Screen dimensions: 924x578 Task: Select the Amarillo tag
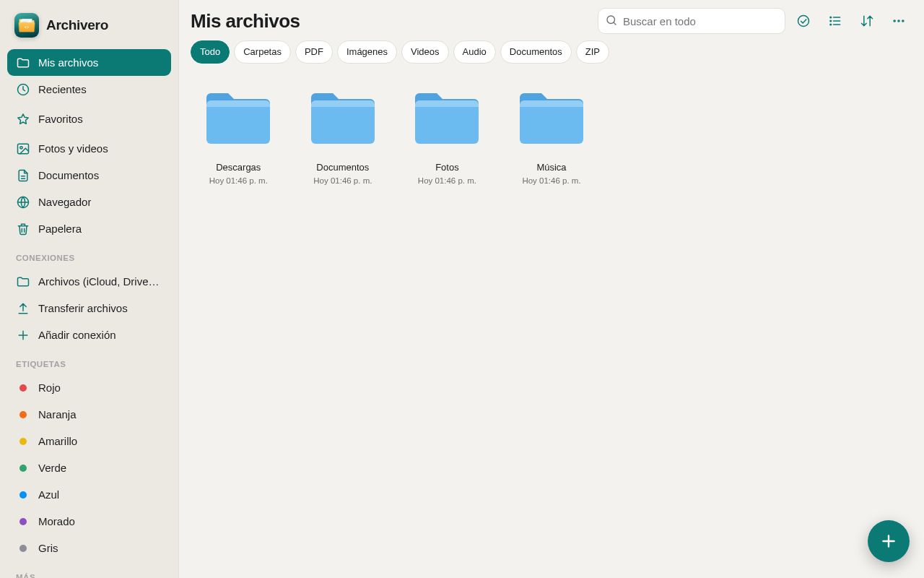click(x=89, y=441)
